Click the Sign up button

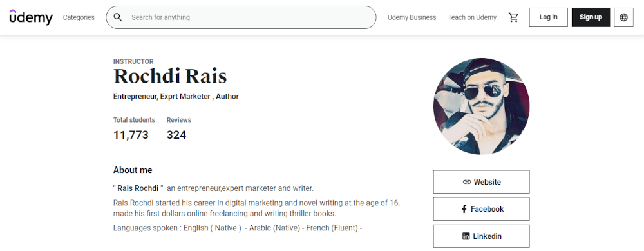591,17
